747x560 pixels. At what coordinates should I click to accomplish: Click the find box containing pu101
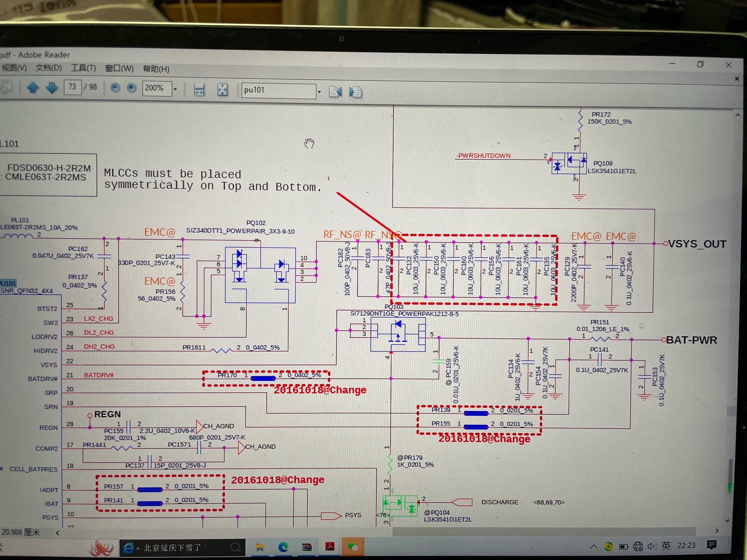279,90
